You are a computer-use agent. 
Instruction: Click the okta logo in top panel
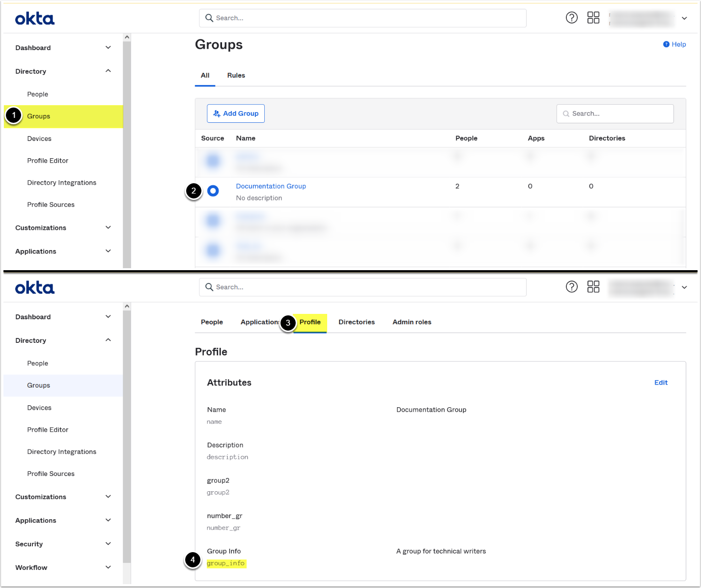(35, 19)
